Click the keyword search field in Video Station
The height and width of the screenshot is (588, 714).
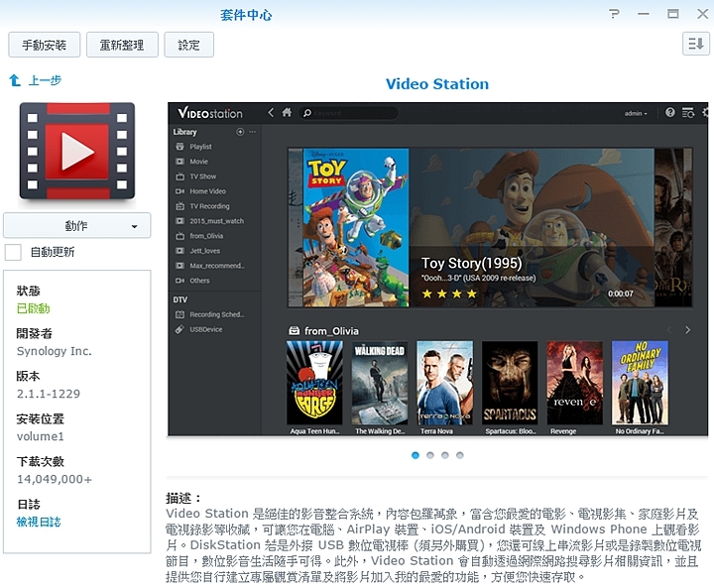click(349, 113)
